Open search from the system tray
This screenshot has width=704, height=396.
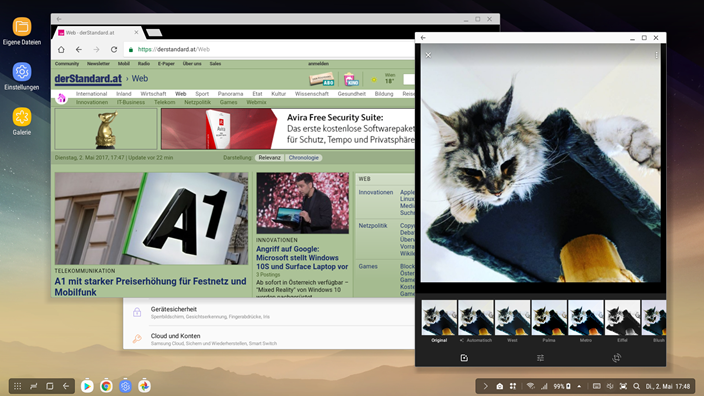coord(637,386)
